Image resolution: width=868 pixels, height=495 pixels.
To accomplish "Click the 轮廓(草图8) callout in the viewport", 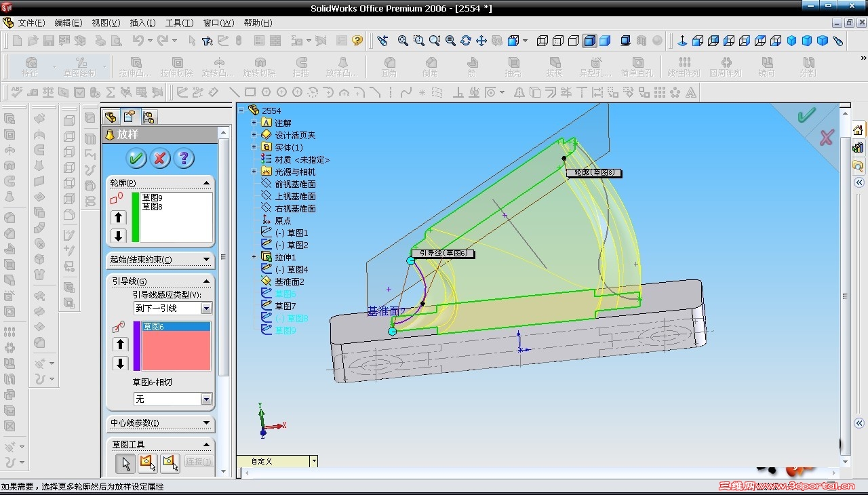I will pyautogui.click(x=594, y=173).
